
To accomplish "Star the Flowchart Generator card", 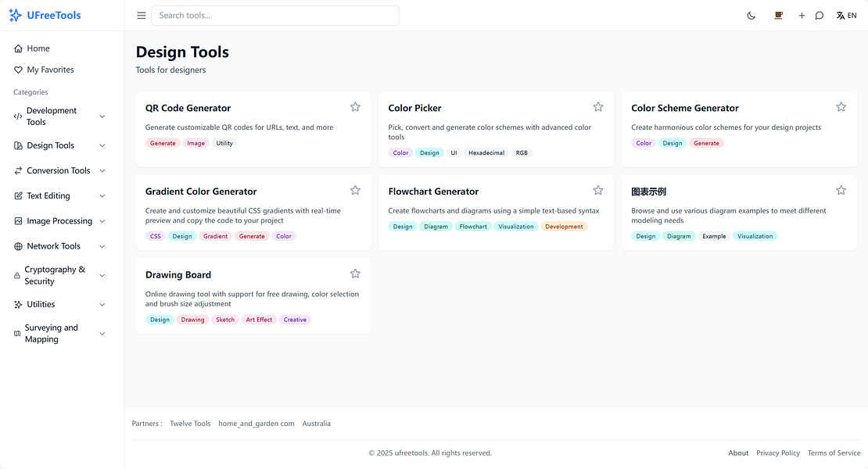I will click(x=598, y=190).
